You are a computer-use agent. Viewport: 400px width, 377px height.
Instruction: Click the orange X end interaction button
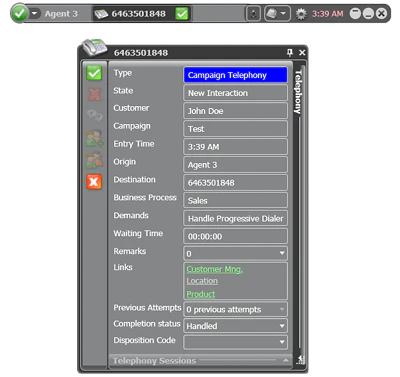click(x=94, y=182)
